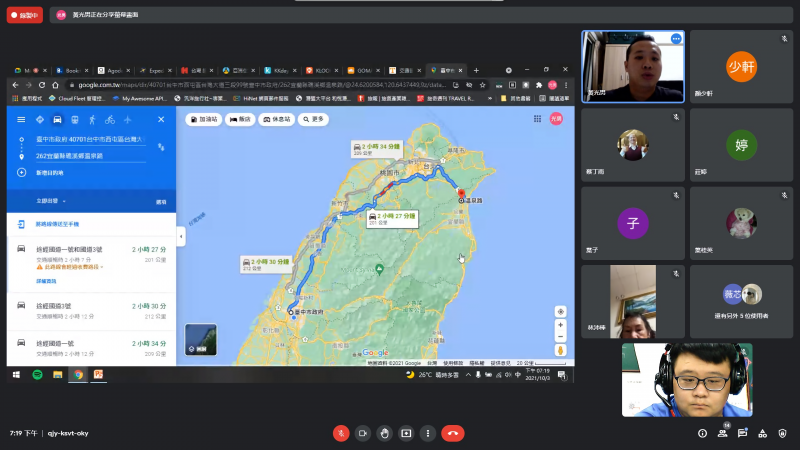Open the meeting chat panel
The width and height of the screenshot is (800, 450).
tap(741, 433)
